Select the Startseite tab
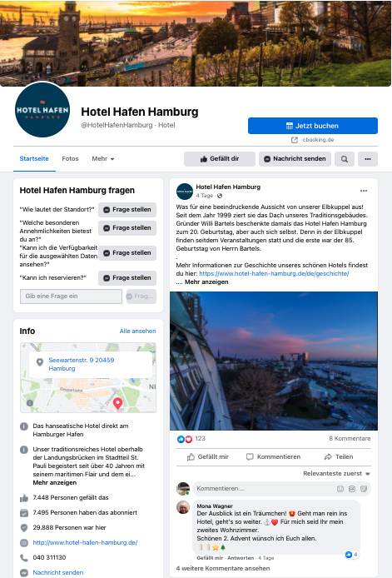This screenshot has height=578, width=392. click(34, 158)
